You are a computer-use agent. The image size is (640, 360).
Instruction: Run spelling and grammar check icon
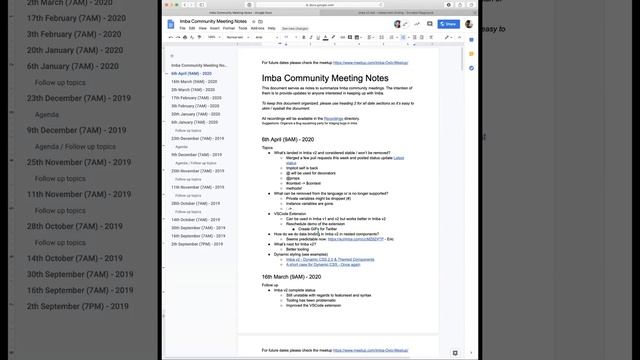[192, 37]
